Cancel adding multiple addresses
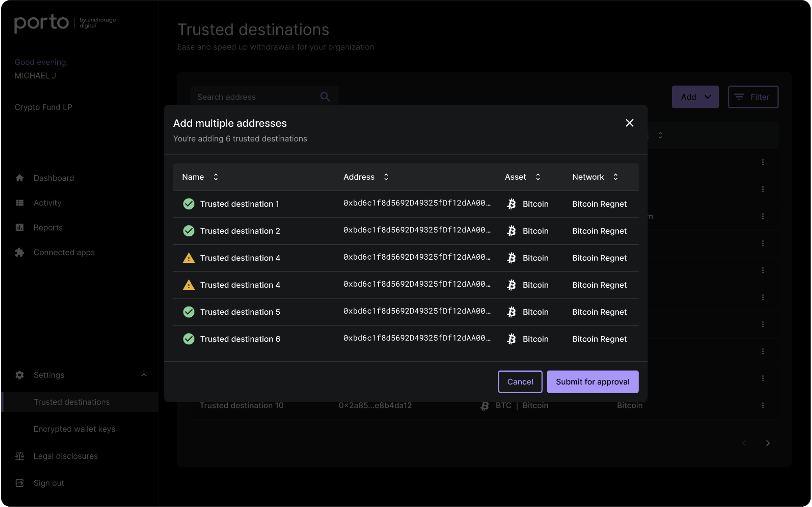Image resolution: width=812 pixels, height=507 pixels. pyautogui.click(x=520, y=381)
